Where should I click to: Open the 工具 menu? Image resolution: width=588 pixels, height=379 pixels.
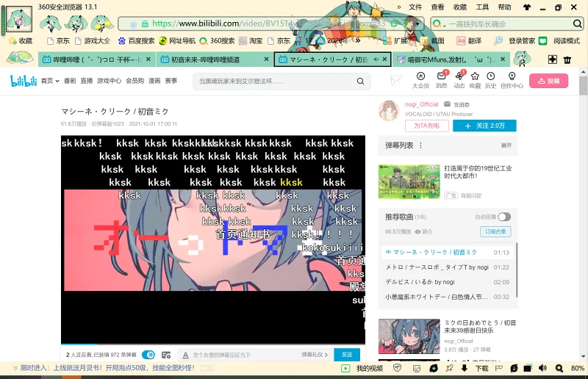coord(482,7)
